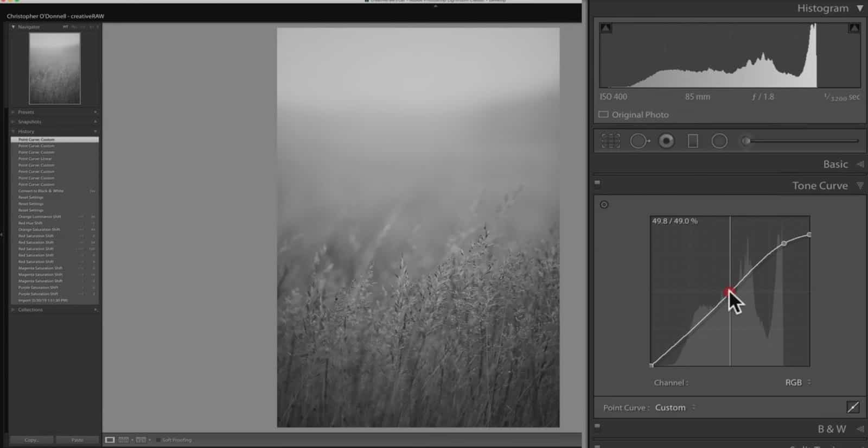The image size is (868, 448).
Task: Select the Red Eye Correction tool
Action: pos(666,141)
